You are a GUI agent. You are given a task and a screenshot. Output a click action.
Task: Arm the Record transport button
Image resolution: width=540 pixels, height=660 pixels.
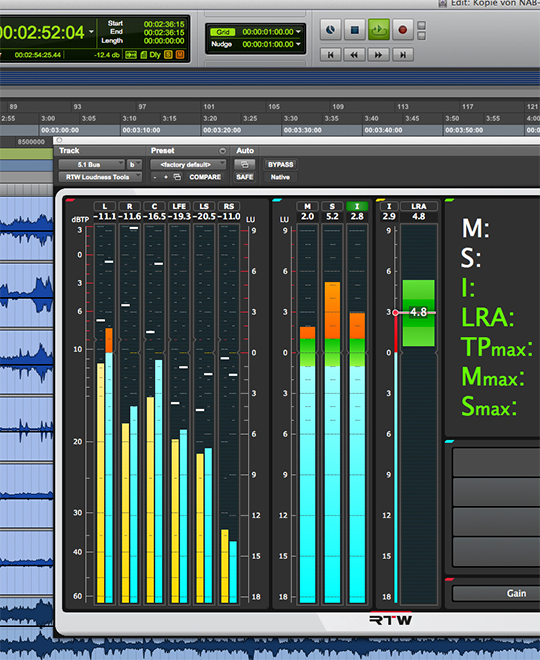point(403,30)
